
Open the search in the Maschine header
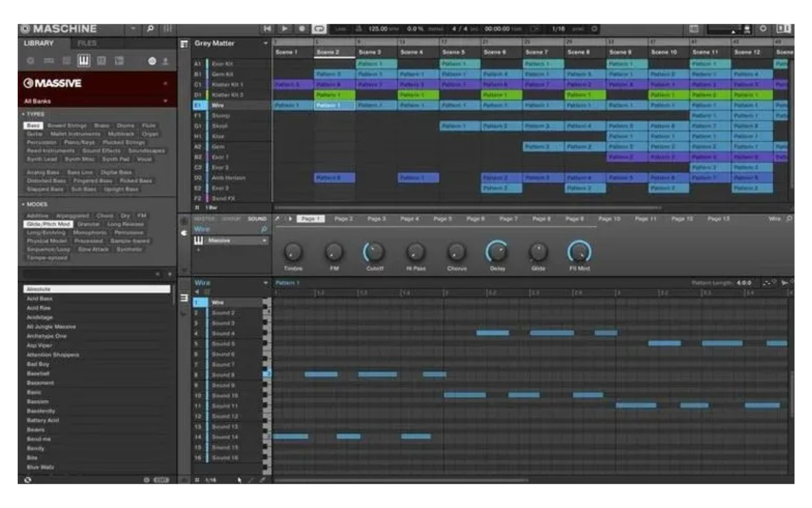[x=151, y=28]
